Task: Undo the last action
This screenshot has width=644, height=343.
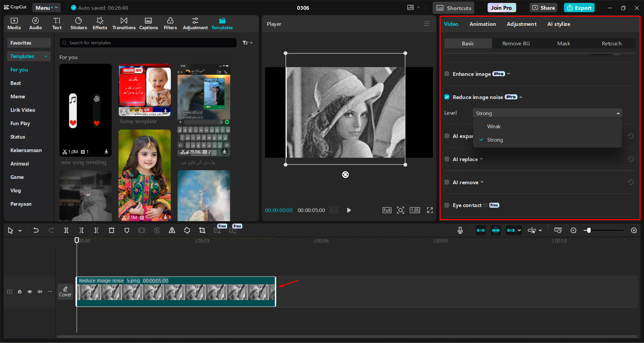Action: point(36,230)
